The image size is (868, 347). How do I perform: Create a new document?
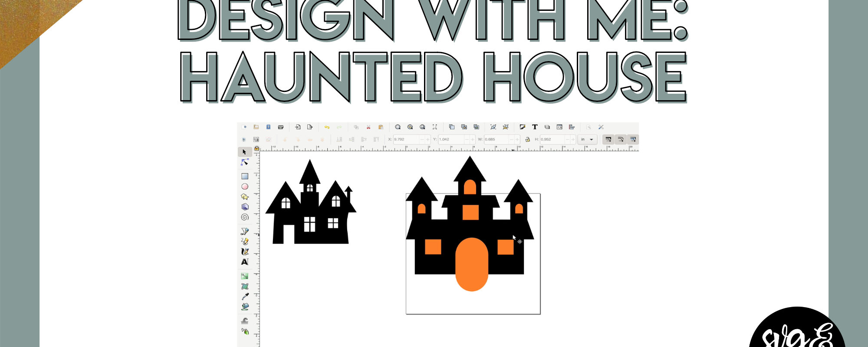click(x=244, y=127)
